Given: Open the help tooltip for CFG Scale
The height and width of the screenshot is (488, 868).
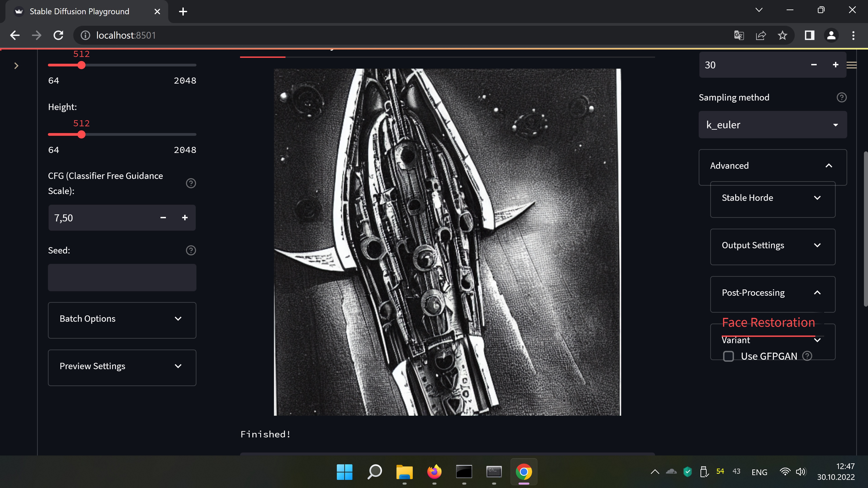Looking at the screenshot, I should click(191, 183).
